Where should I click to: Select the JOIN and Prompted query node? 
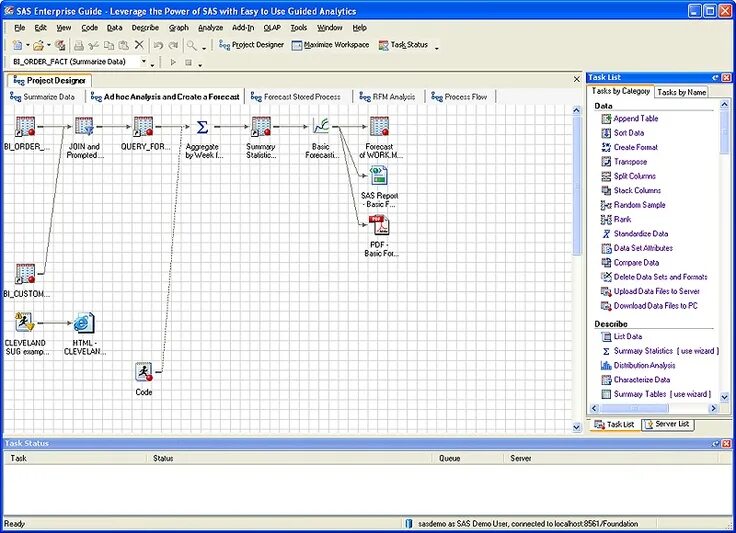[84, 126]
